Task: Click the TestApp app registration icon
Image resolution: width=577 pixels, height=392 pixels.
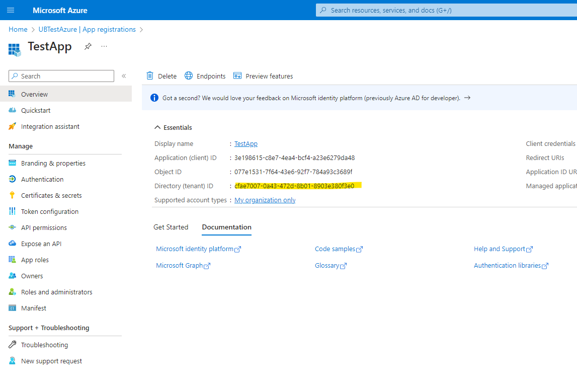Action: coord(15,50)
